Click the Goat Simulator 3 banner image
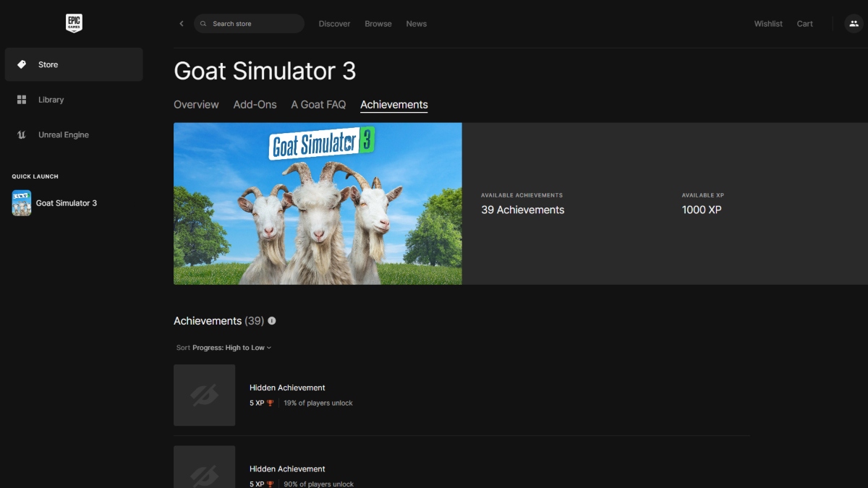Screen dimensions: 868x488 tap(318, 203)
